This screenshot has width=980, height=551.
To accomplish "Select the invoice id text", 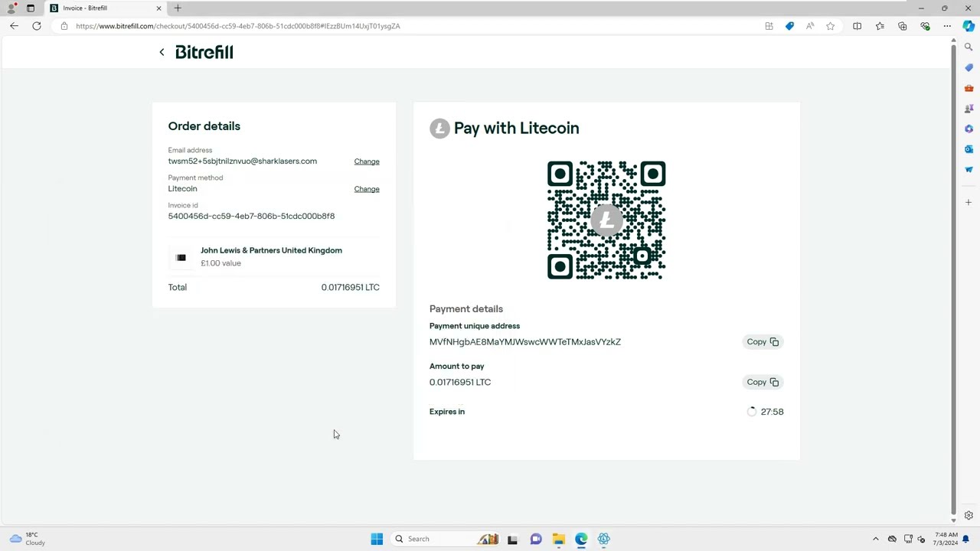I will [251, 216].
